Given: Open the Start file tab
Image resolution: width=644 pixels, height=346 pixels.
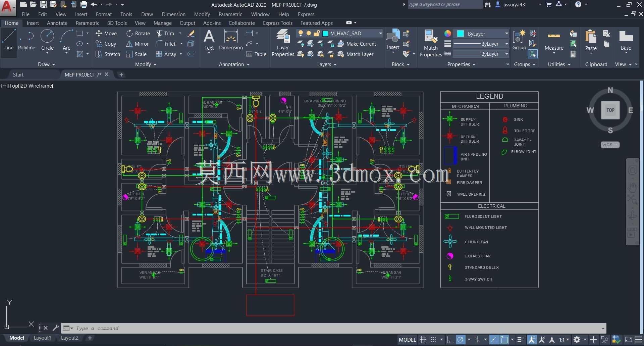Looking at the screenshot, I should (18, 75).
